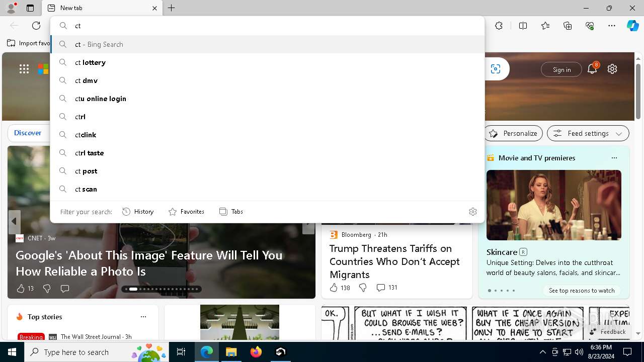Click the Personalize button
The width and height of the screenshot is (644, 362).
[x=513, y=133]
